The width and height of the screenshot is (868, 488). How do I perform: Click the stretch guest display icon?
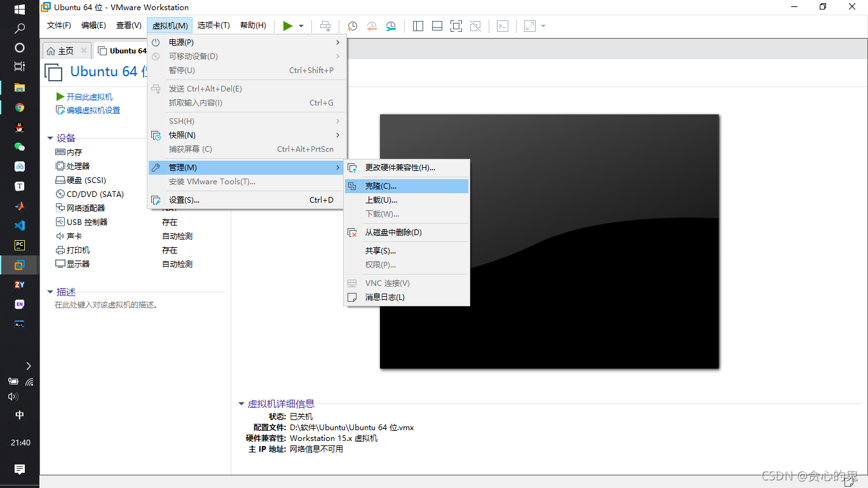pos(529,26)
